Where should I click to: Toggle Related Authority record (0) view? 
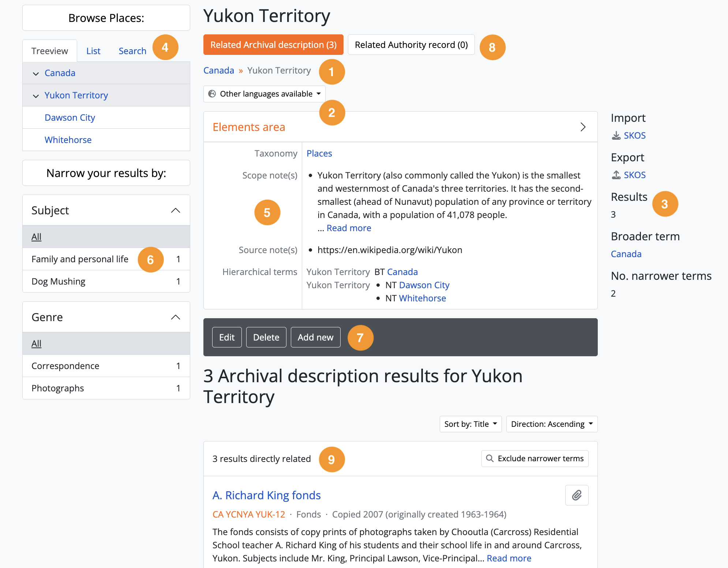(411, 45)
